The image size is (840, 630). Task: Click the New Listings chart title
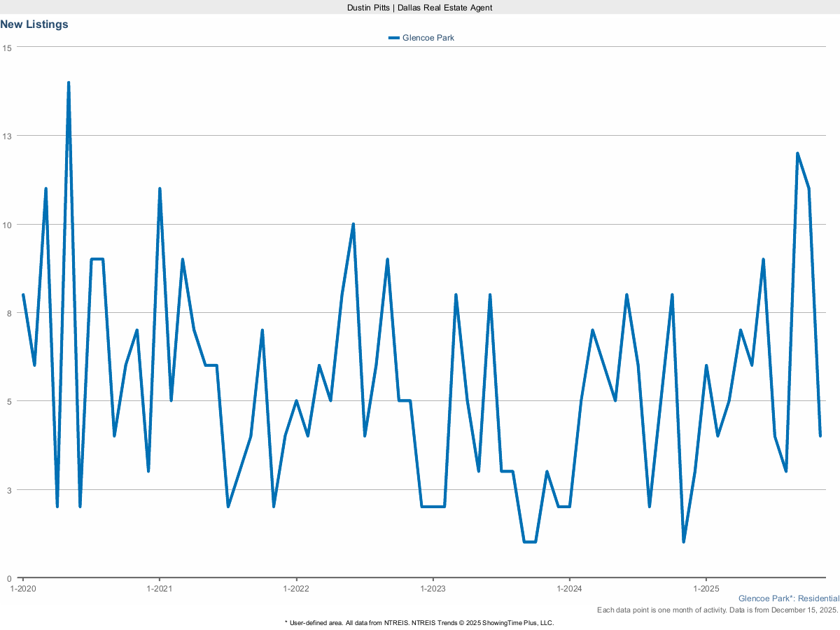34,24
